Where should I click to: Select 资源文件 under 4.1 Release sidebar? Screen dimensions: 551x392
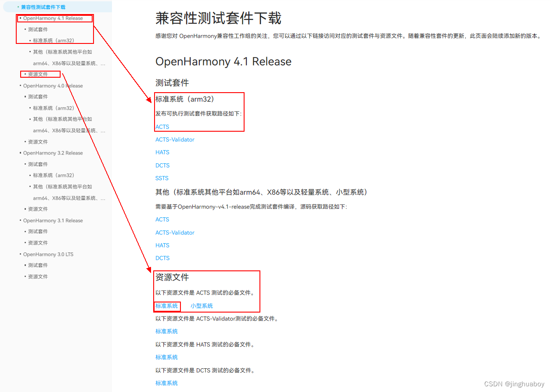[x=38, y=74]
